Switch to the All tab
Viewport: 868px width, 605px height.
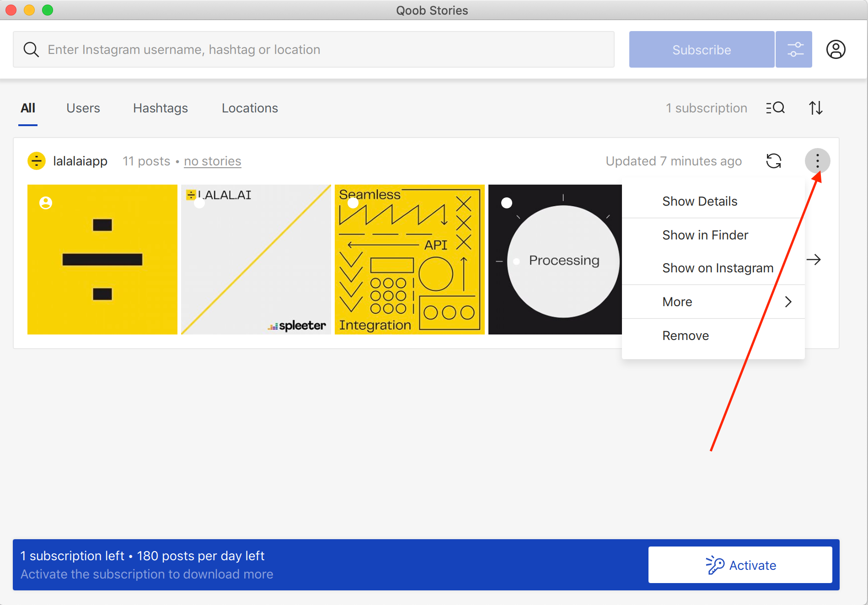point(28,108)
